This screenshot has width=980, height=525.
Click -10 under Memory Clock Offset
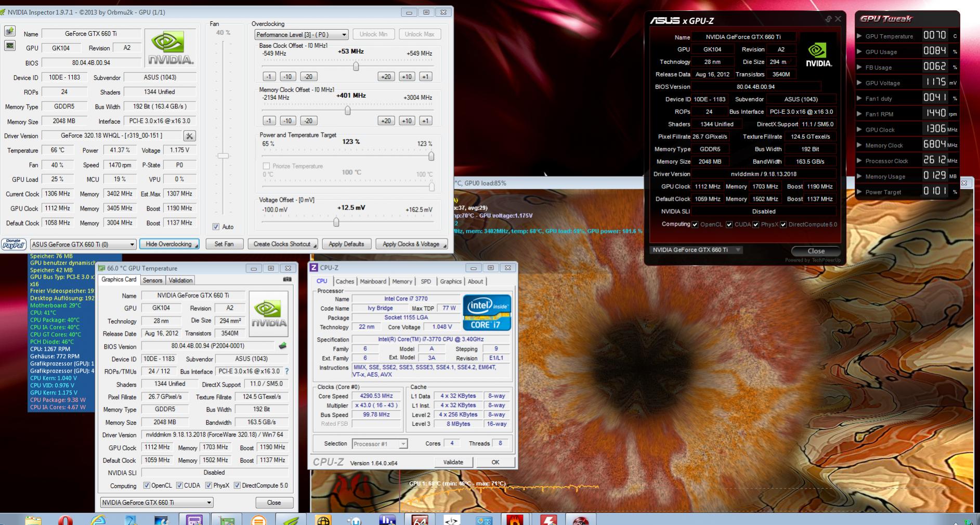coord(288,121)
